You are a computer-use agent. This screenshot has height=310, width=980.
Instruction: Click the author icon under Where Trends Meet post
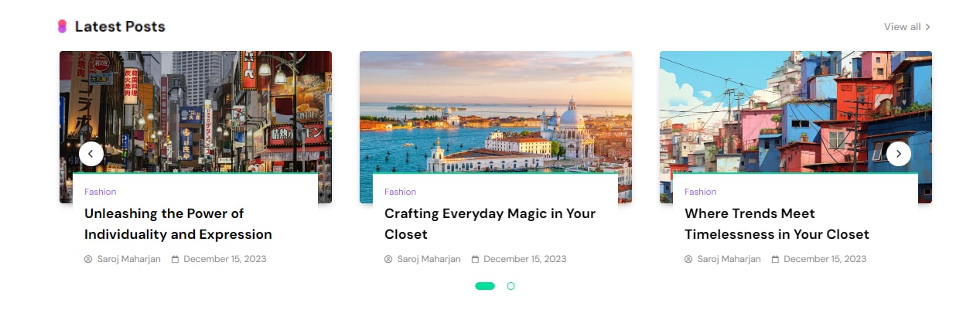tap(688, 259)
